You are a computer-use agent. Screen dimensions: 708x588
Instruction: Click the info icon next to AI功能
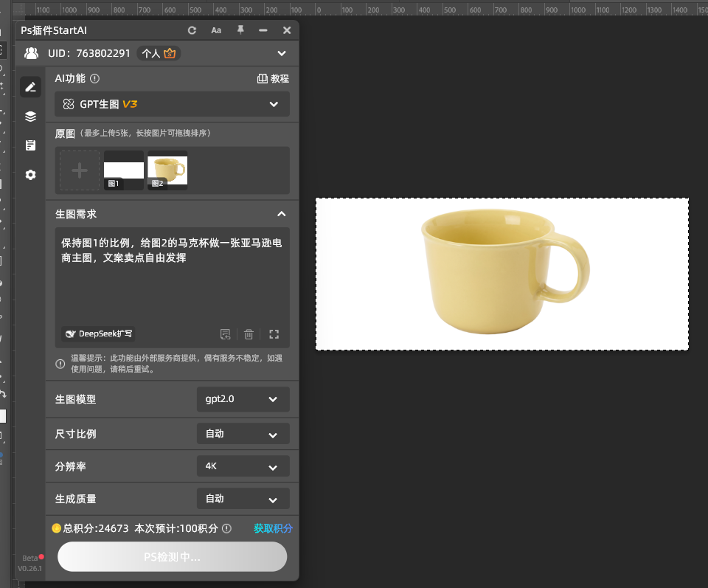(94, 79)
